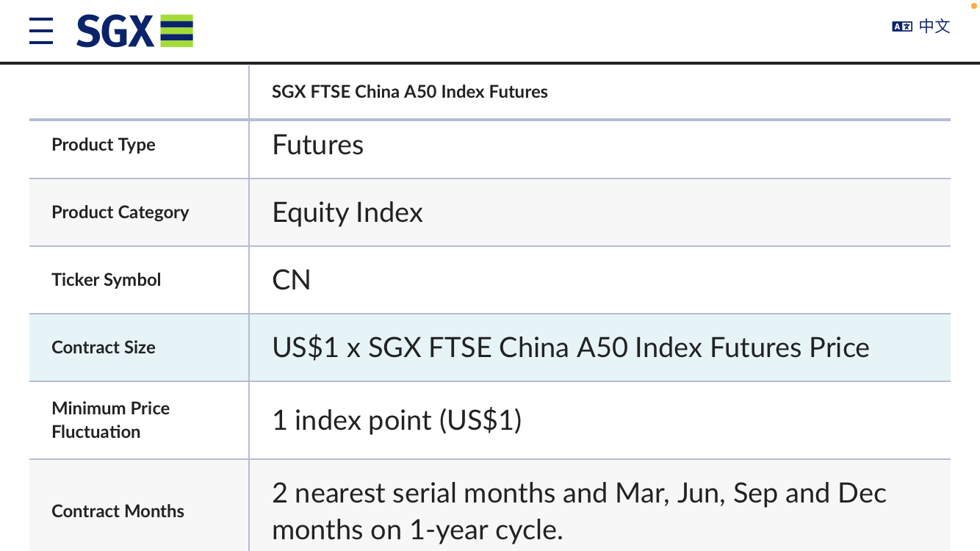This screenshot has width=980, height=551.
Task: Click the Ticker Symbol row label
Action: 107,280
